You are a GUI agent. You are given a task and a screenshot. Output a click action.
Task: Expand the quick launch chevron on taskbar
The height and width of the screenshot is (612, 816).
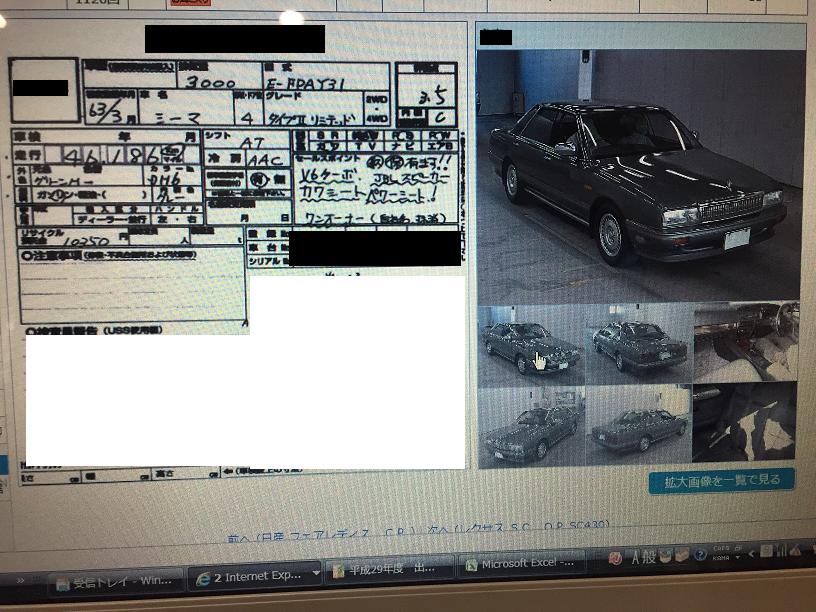point(18,579)
